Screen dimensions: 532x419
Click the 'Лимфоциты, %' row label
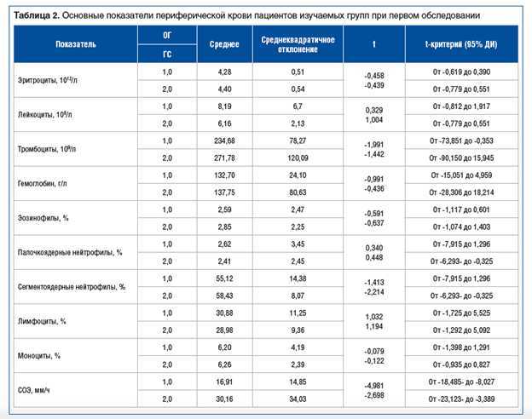(x=42, y=321)
